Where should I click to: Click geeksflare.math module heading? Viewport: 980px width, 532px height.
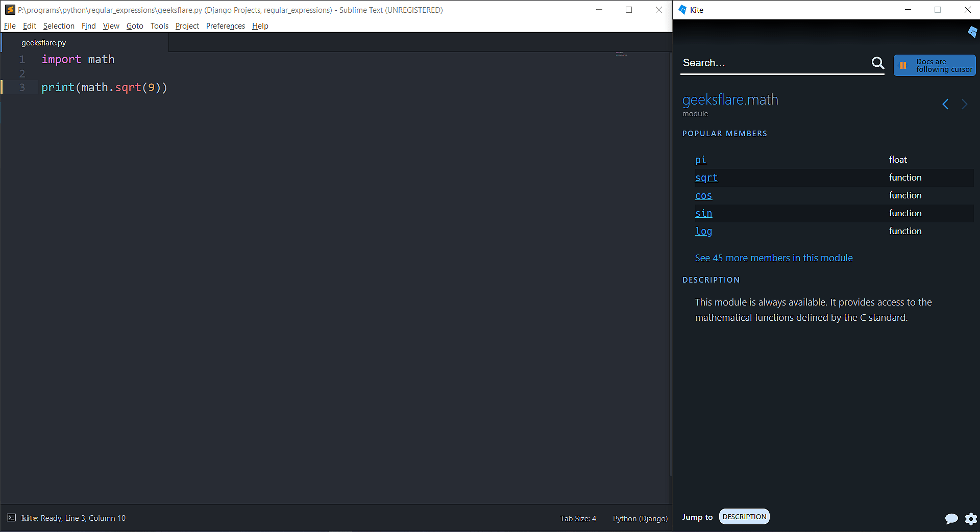[730, 99]
